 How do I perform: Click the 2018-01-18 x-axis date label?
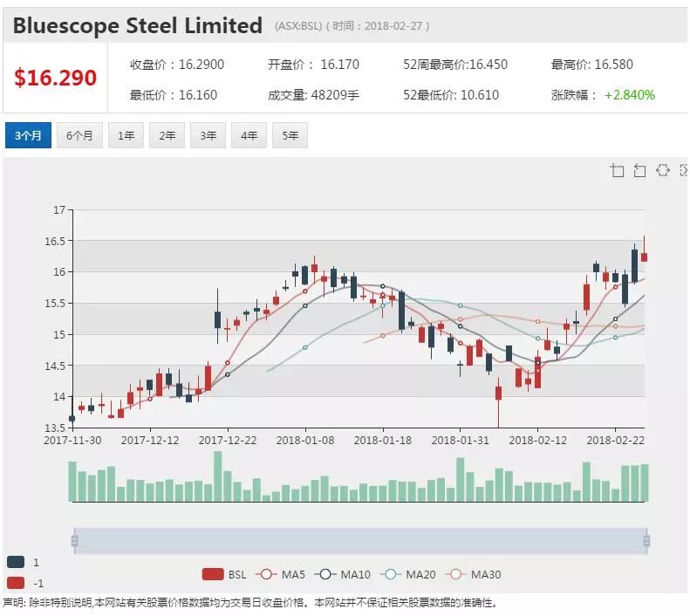point(383,441)
